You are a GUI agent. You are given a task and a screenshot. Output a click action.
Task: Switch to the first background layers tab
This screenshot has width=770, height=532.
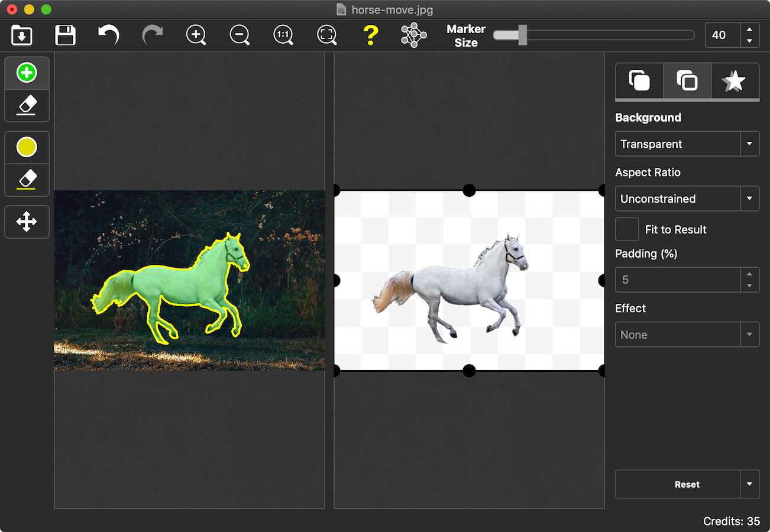[639, 81]
